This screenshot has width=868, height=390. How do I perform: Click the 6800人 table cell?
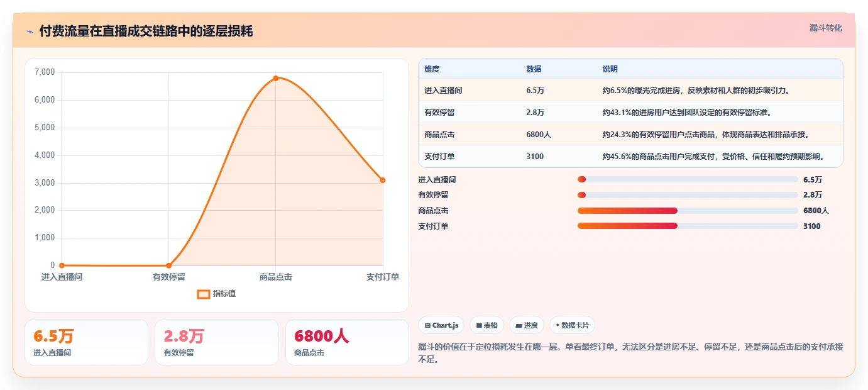click(x=539, y=135)
